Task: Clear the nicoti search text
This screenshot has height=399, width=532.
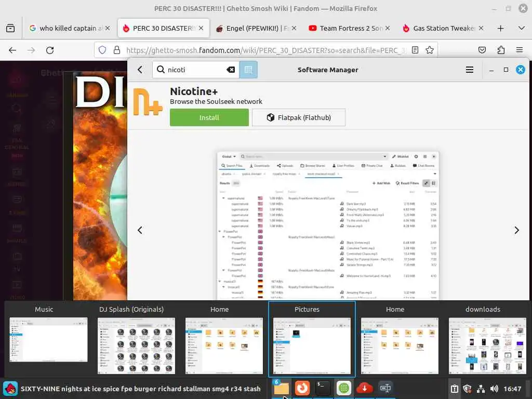Action: pyautogui.click(x=230, y=70)
